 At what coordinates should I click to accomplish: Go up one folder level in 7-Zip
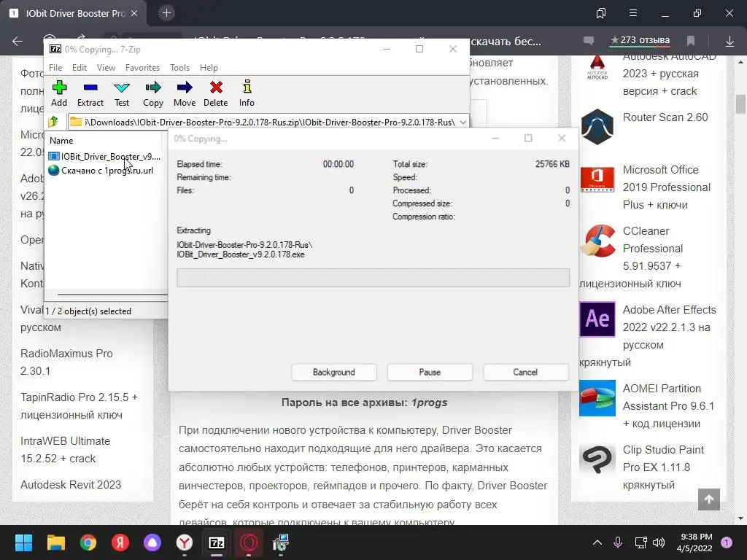(53, 122)
